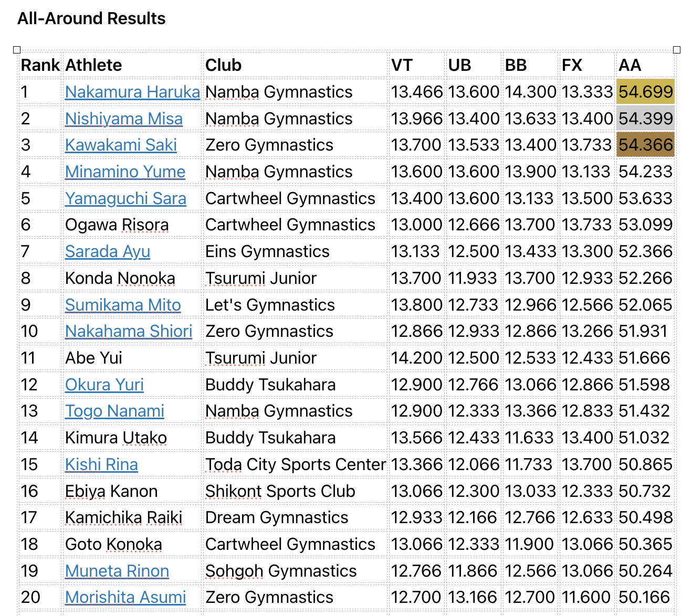Follow the Togo Nanami link
The width and height of the screenshot is (692, 616).
point(114,411)
